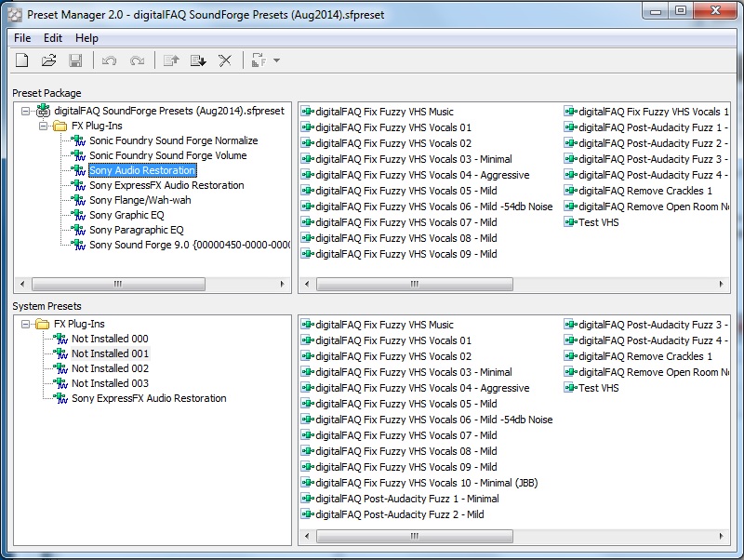Open the dropdown arrow beside the view options icon

276,60
